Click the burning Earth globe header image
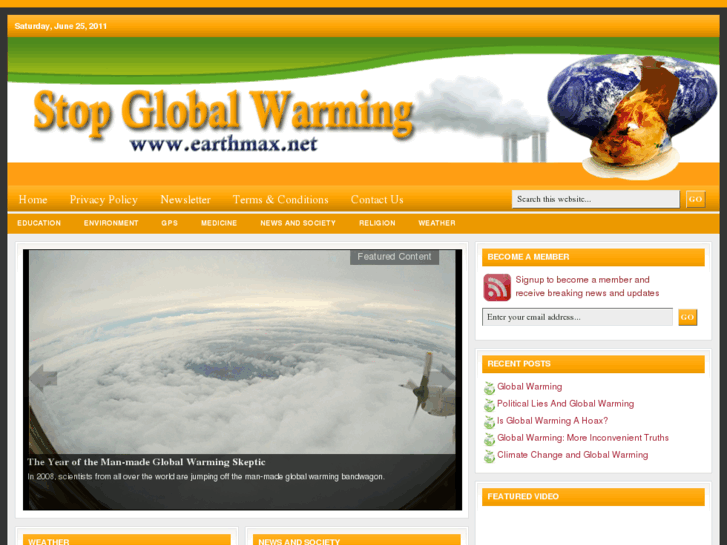This screenshot has height=545, width=727. tap(632, 116)
